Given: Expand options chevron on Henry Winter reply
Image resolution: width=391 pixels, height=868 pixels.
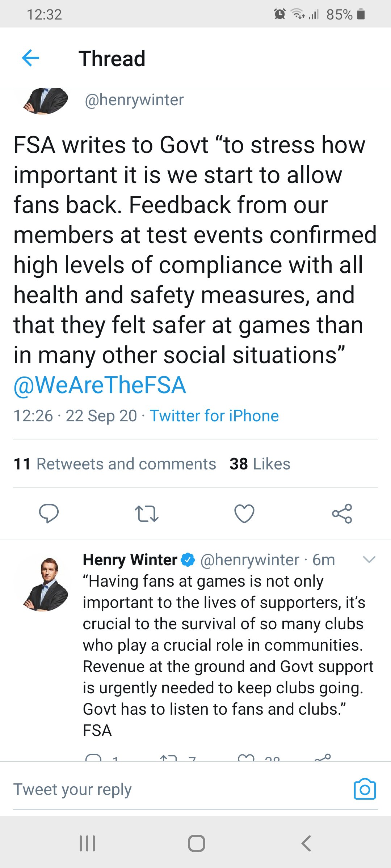Looking at the screenshot, I should coord(369,560).
